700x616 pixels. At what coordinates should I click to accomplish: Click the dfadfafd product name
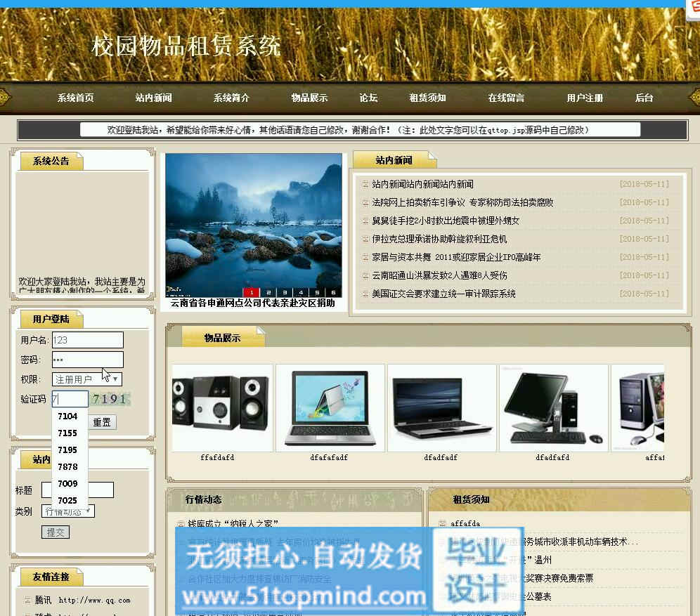click(552, 458)
